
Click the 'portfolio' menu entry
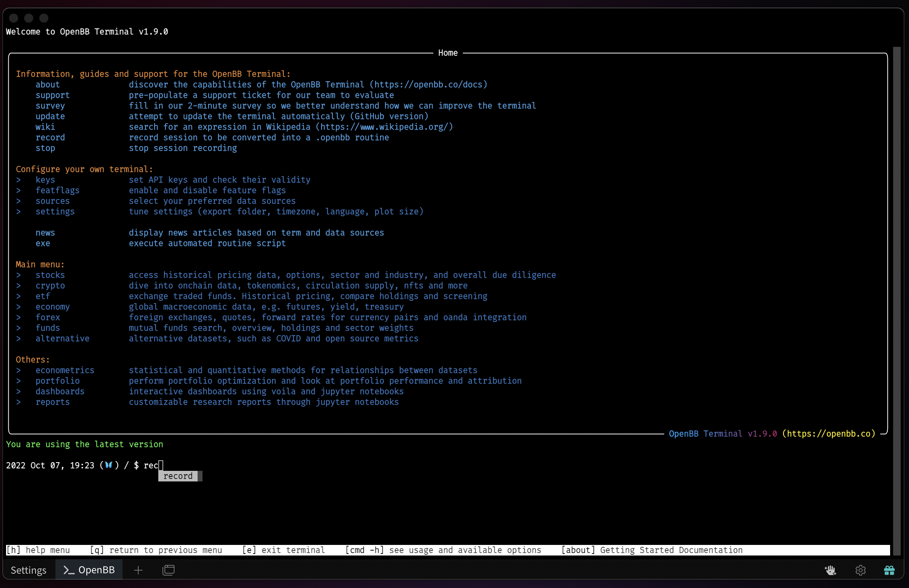click(58, 381)
